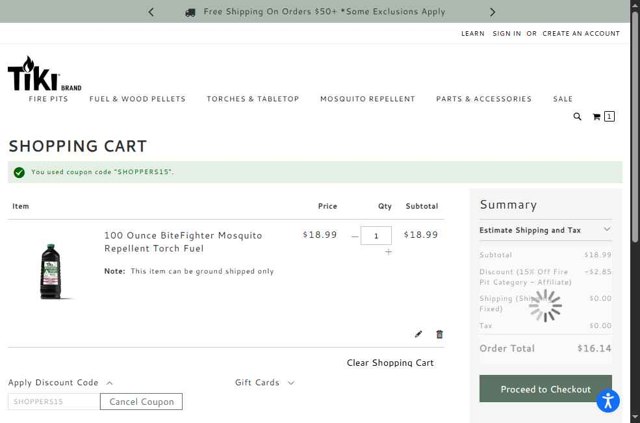
Task: Increase quantity with the plus button
Action: click(x=388, y=252)
